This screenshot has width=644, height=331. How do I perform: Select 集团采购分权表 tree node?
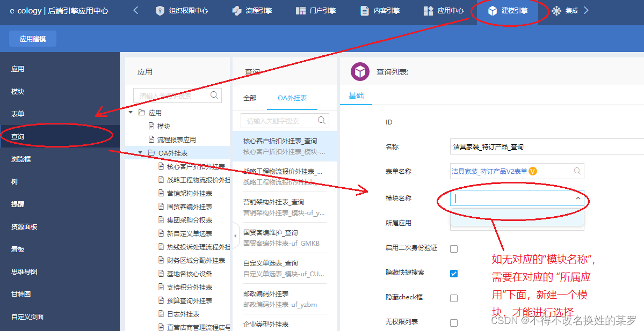pos(190,220)
